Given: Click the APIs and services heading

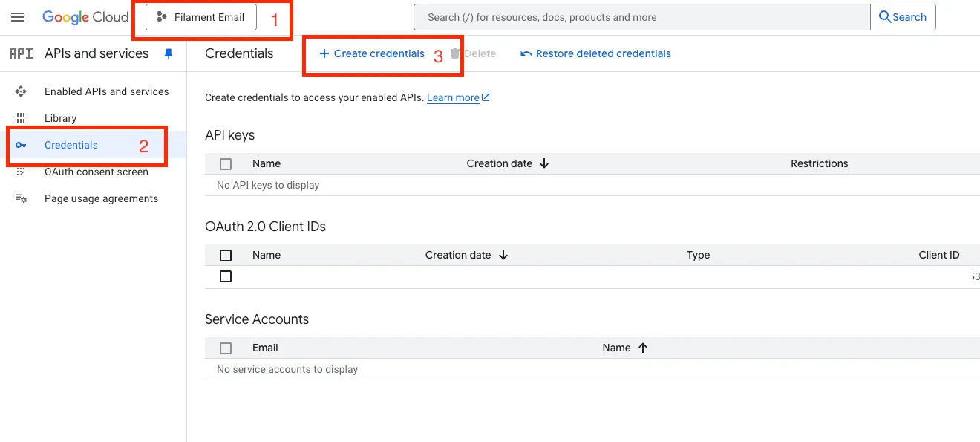Looking at the screenshot, I should [x=97, y=53].
